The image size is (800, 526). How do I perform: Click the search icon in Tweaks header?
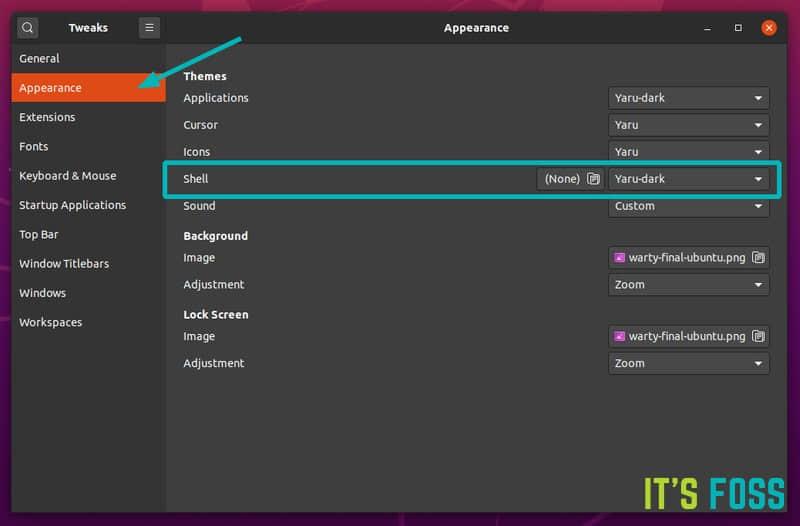pyautogui.click(x=28, y=28)
